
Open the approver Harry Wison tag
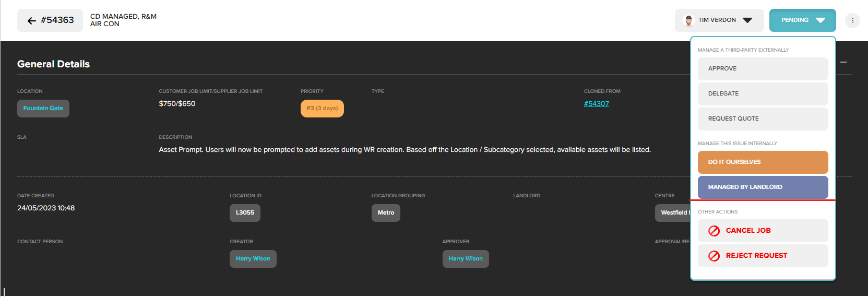466,259
